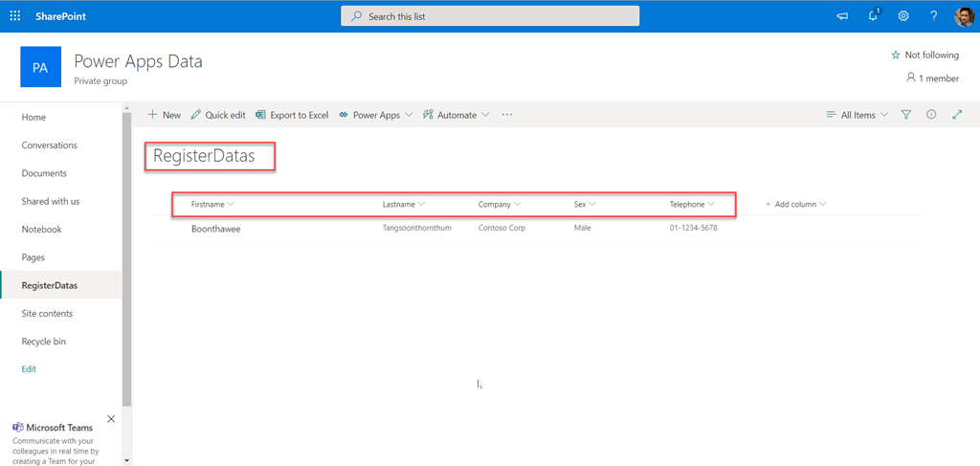Open the Sex column header dropdown

coord(585,204)
